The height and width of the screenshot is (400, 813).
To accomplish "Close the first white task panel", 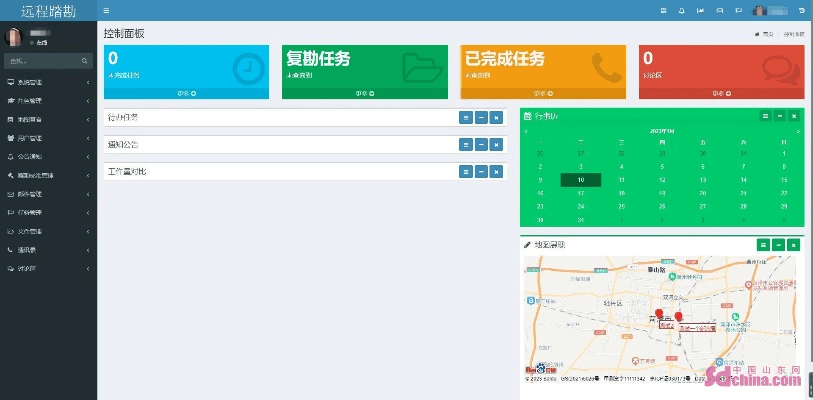I will (496, 118).
